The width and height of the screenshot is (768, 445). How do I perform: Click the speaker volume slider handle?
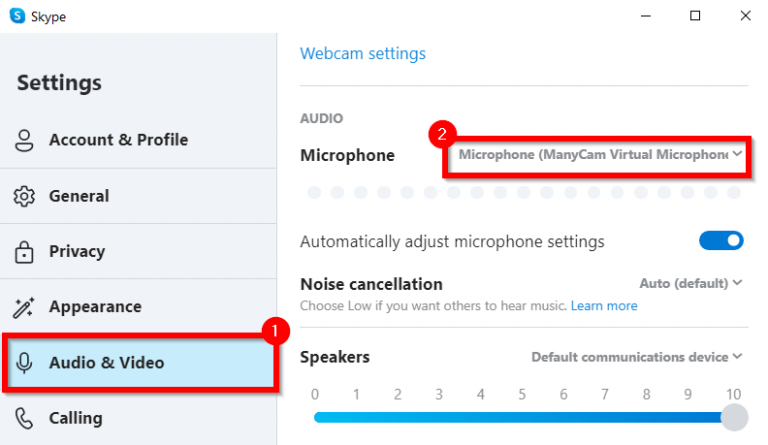(x=734, y=417)
